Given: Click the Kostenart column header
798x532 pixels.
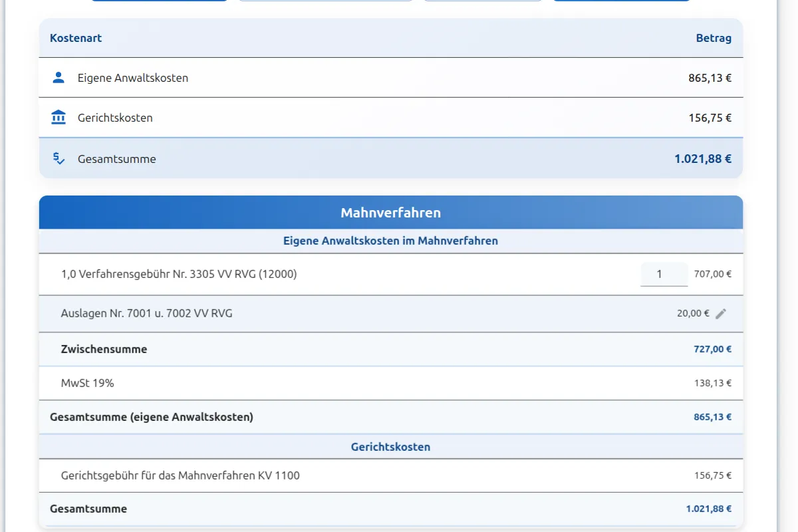Looking at the screenshot, I should tap(76, 38).
